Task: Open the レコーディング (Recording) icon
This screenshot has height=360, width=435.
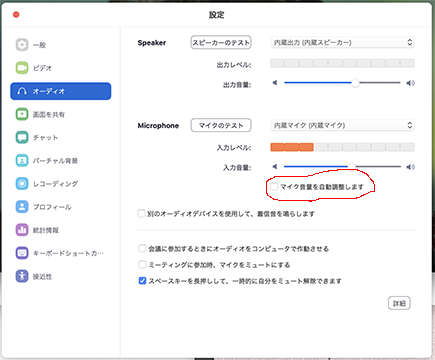Action: [x=22, y=183]
